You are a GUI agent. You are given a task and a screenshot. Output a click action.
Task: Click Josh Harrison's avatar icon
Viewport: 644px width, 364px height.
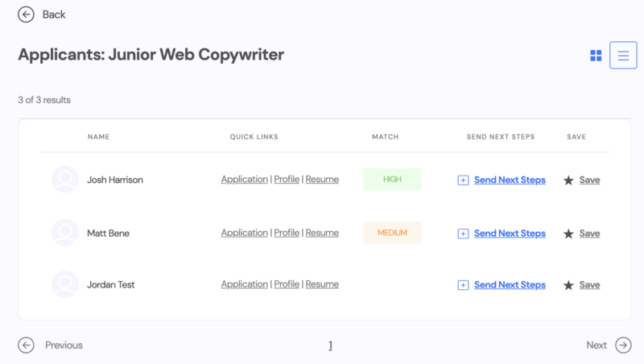click(64, 180)
